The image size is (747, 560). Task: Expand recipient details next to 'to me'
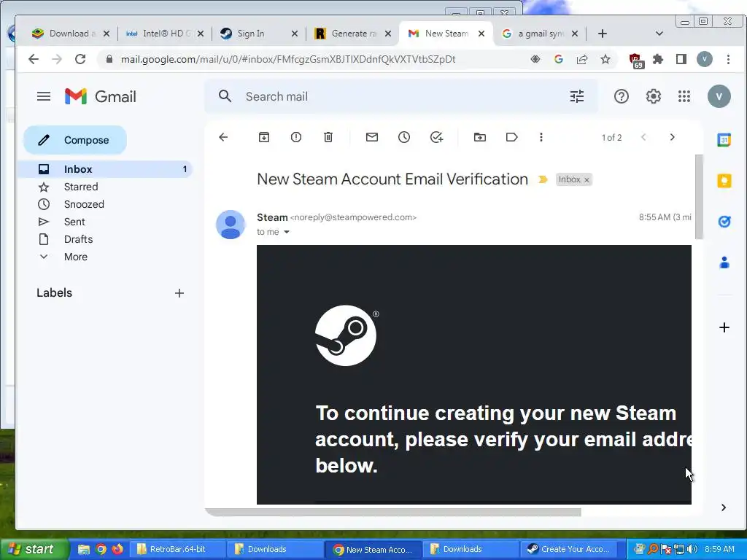pyautogui.click(x=287, y=233)
